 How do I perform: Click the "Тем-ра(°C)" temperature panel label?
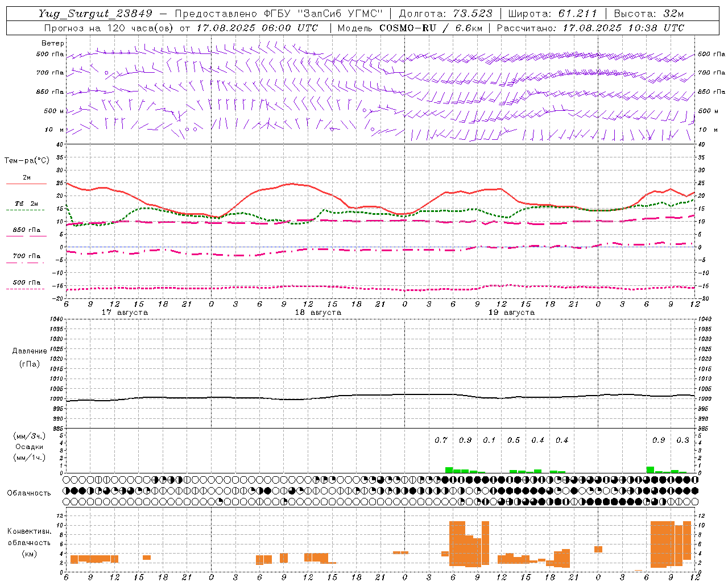(x=27, y=161)
